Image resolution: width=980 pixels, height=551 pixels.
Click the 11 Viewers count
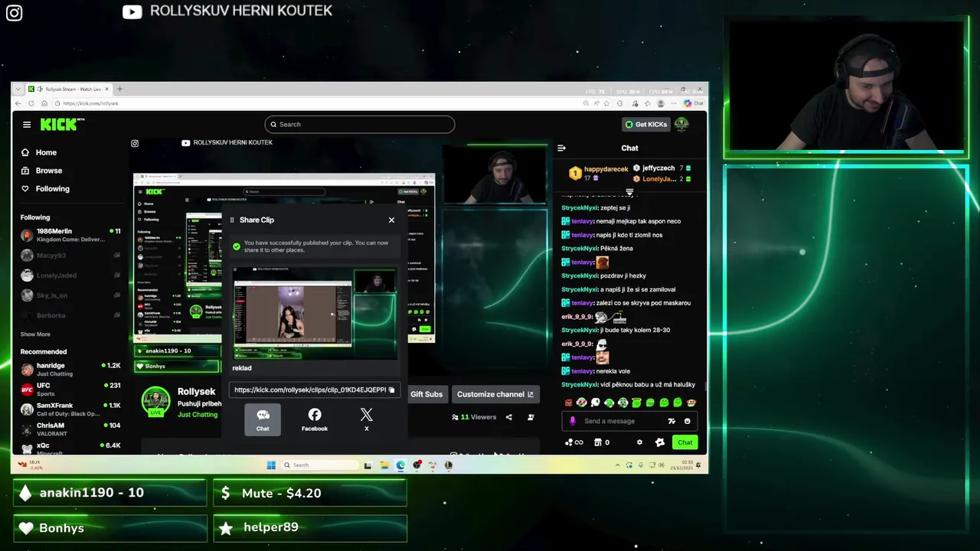[x=474, y=417]
